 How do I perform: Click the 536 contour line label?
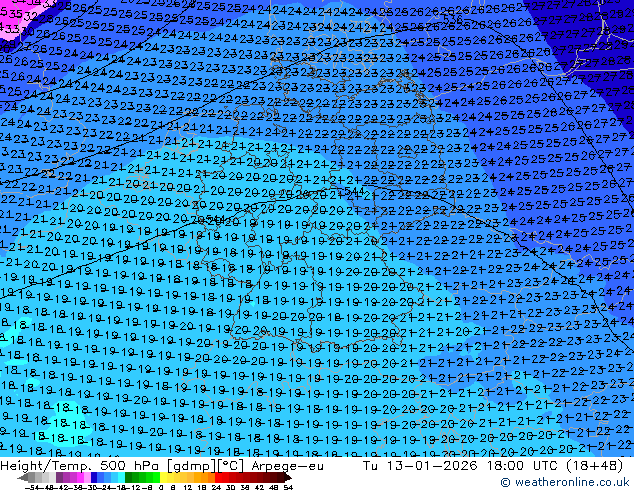coord(453,19)
